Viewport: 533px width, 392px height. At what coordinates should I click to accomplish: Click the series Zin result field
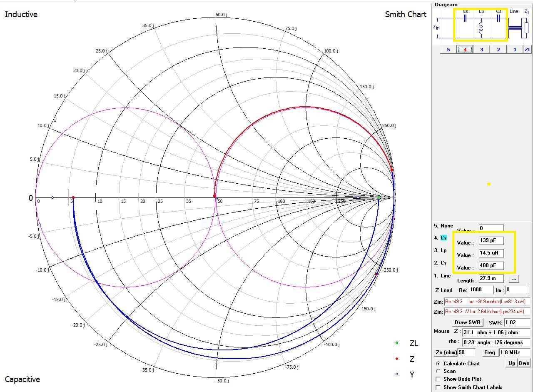(x=487, y=301)
